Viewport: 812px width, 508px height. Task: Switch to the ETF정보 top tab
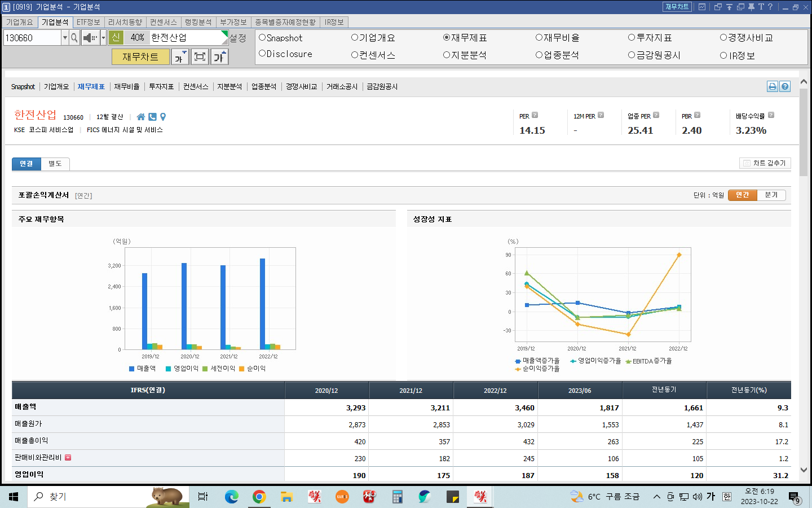(x=89, y=22)
